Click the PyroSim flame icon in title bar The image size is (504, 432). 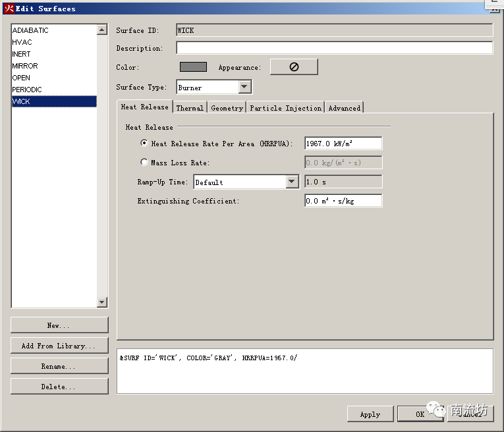(9, 9)
